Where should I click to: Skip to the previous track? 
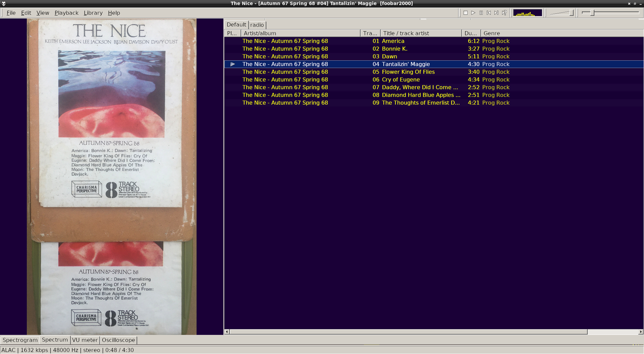pyautogui.click(x=489, y=13)
